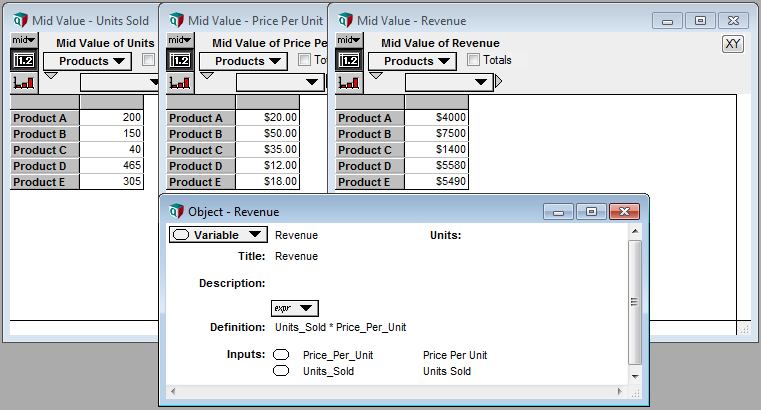Image resolution: width=761 pixels, height=410 pixels.
Task: Open mid dropdown in Units Sold window
Action: (x=24, y=40)
